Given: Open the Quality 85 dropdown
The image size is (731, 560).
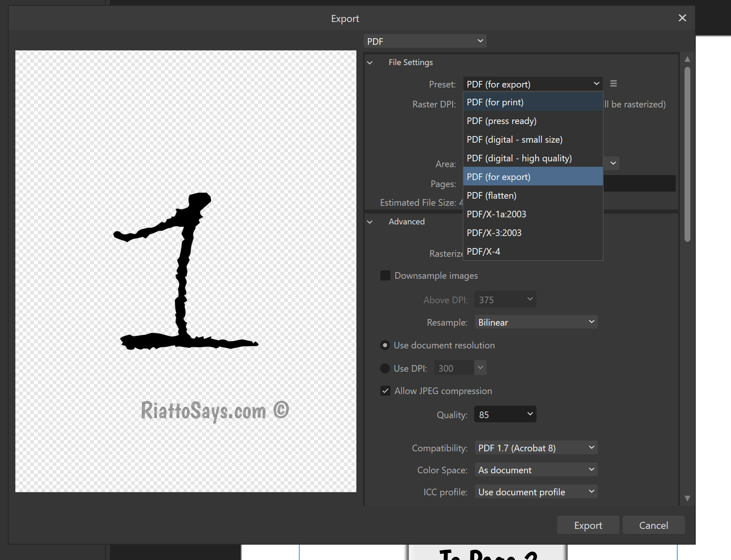Looking at the screenshot, I should point(505,414).
